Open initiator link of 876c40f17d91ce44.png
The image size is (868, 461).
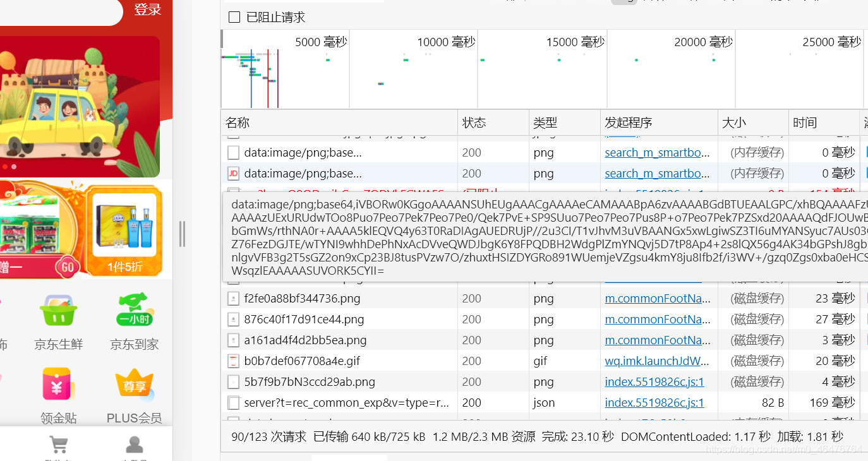658,319
